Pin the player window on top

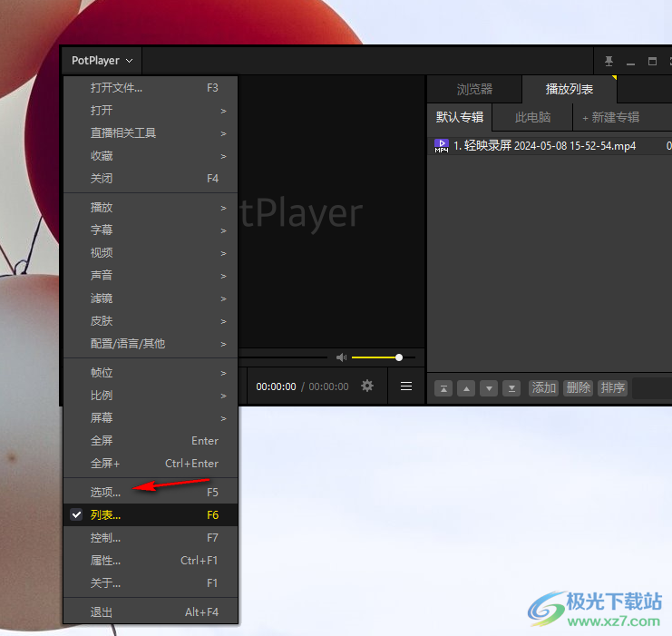pos(609,62)
